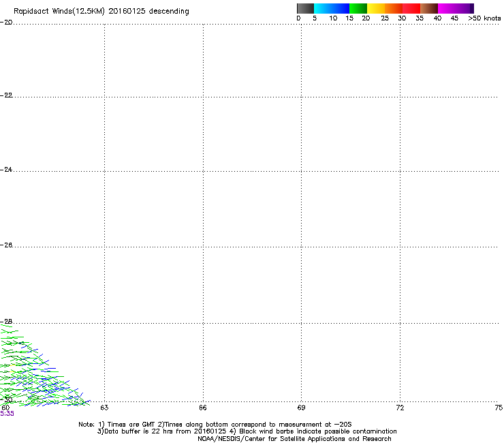504x443 pixels.
Task: Click latitude label -20
Action: click(x=6, y=22)
